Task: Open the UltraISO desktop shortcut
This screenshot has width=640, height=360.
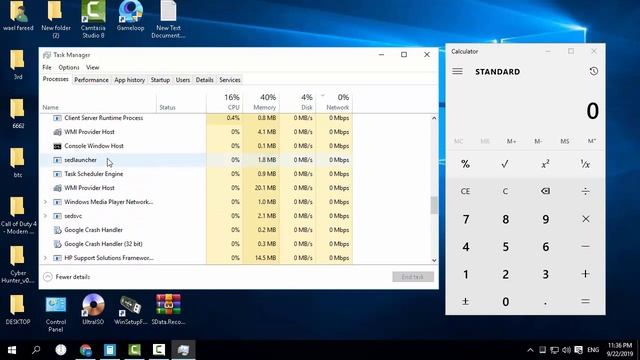Action: (x=93, y=309)
